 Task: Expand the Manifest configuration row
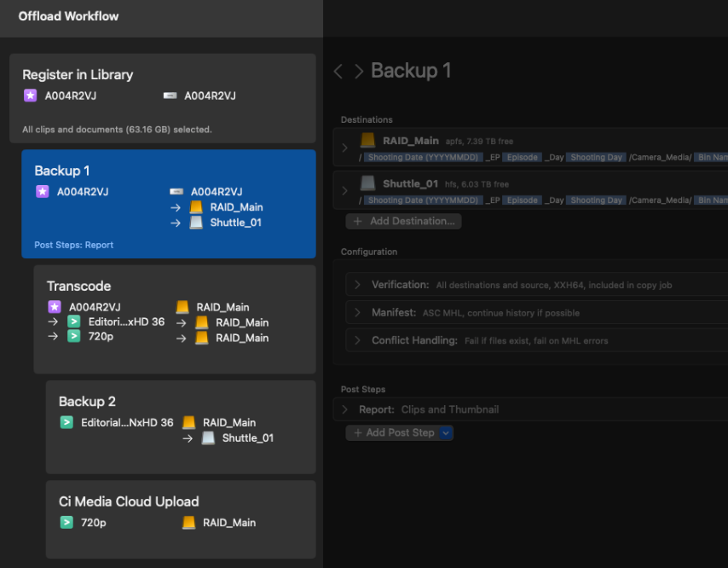click(358, 313)
